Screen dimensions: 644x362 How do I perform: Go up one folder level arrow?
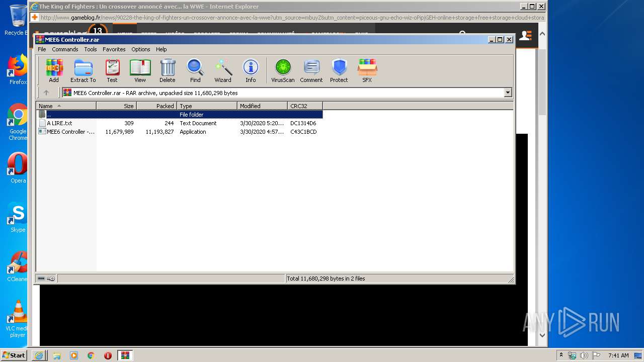point(46,93)
